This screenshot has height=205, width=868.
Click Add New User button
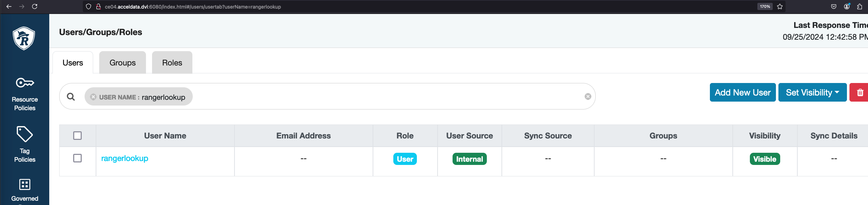point(742,93)
